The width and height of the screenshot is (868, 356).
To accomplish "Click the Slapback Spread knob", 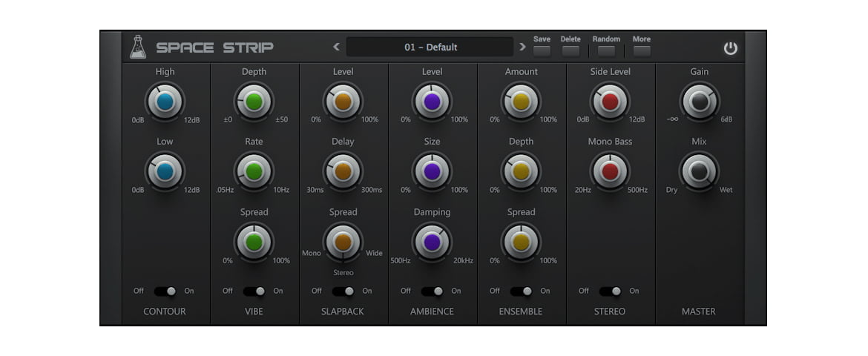I will [x=343, y=243].
